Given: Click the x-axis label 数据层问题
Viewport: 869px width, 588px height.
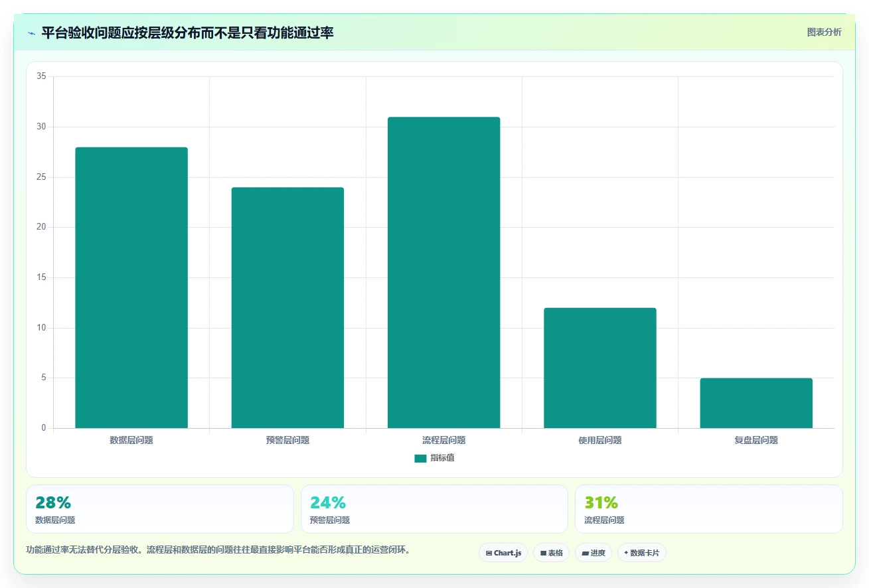Looking at the screenshot, I should pyautogui.click(x=131, y=440).
